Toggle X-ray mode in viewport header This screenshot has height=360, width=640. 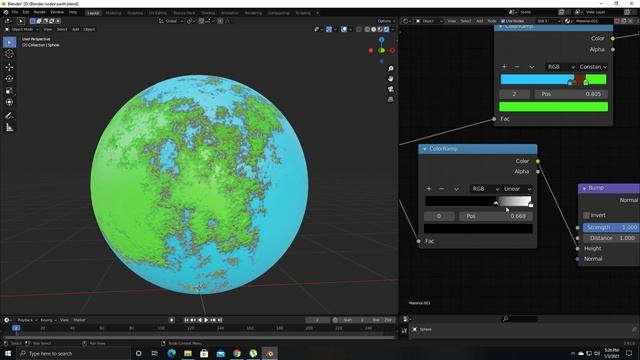click(x=359, y=29)
